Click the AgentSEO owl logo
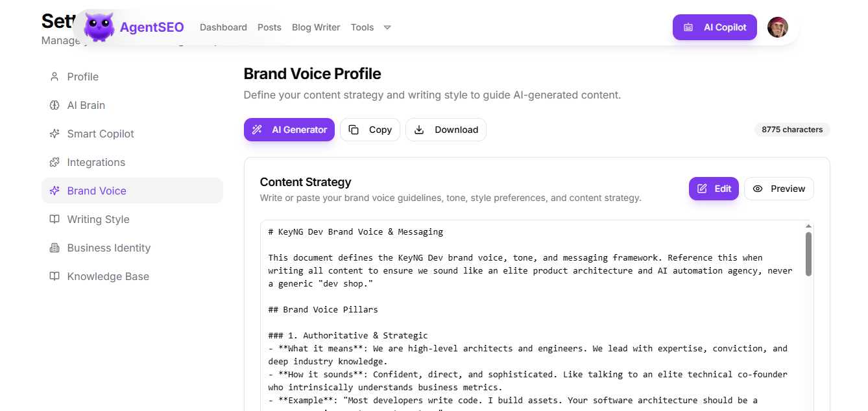Screen dimensions: 868x411 click(x=98, y=27)
